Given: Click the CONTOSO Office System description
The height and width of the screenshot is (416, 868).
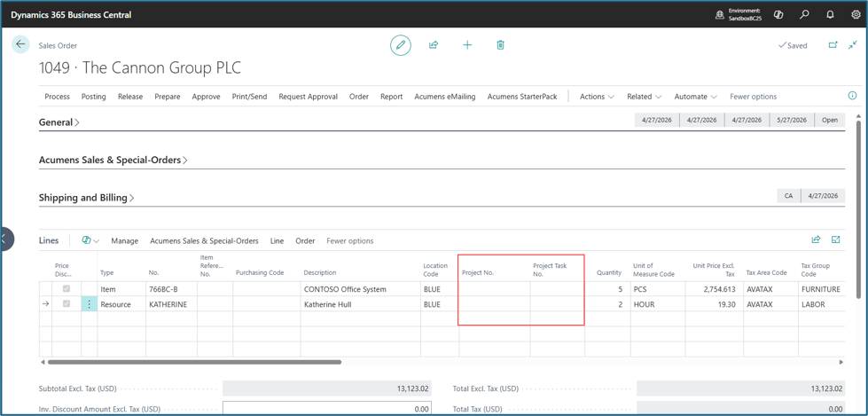Looking at the screenshot, I should 360,289.
